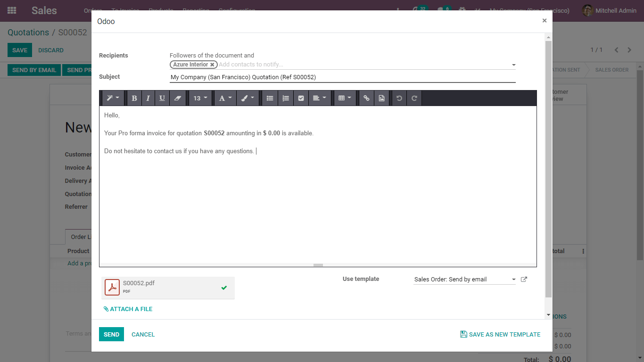Screen dimensions: 644x362
Task: Click DISCARD on the quotation form
Action: pos(51,50)
